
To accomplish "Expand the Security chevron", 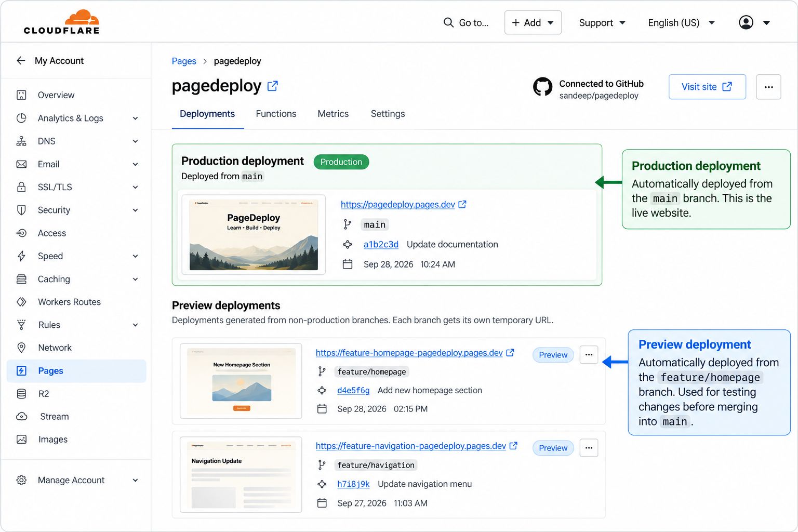I will tap(135, 210).
